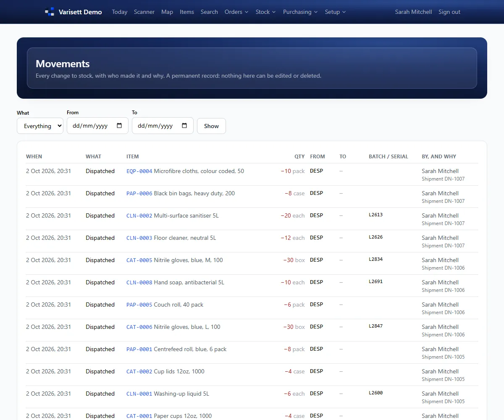The image size is (504, 420).
Task: Select quantity −20 each for CLN-0002
Action: click(x=293, y=215)
